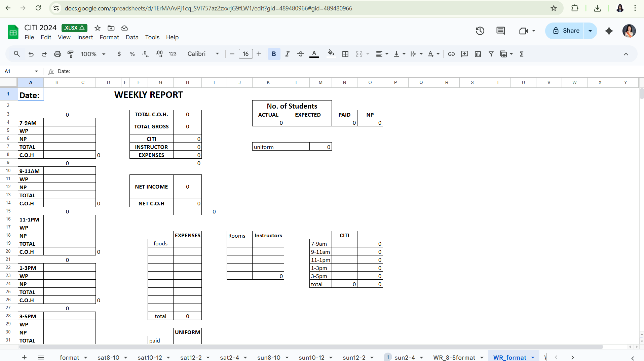Open version history clock icon
Image resolution: width=644 pixels, height=361 pixels.
tap(480, 31)
